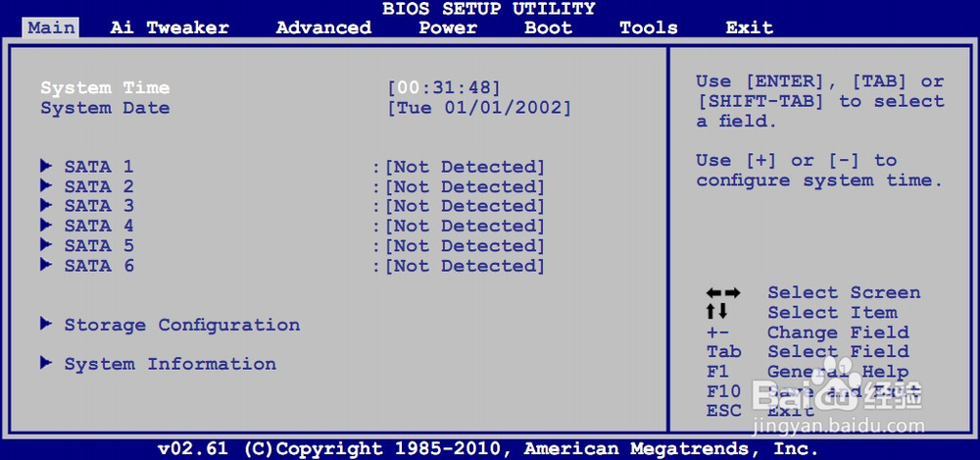
Task: Click SATA 6 Not Detected value
Action: pyautogui.click(x=465, y=266)
